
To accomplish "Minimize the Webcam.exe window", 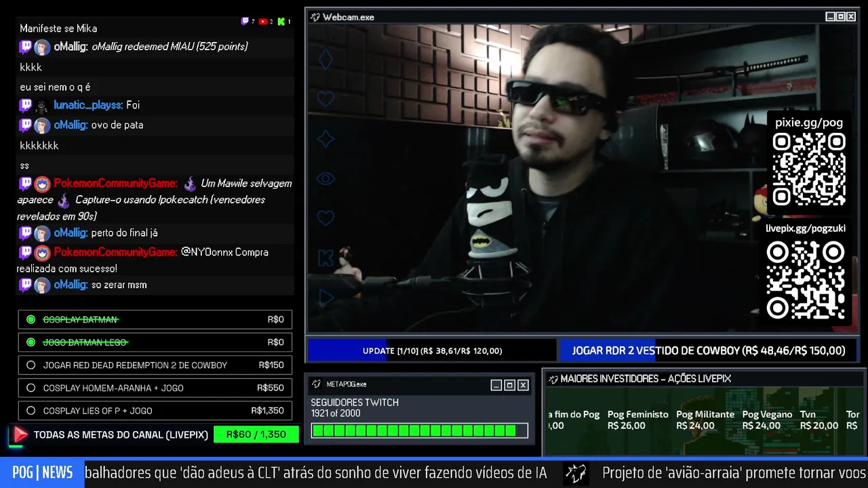I will click(830, 17).
